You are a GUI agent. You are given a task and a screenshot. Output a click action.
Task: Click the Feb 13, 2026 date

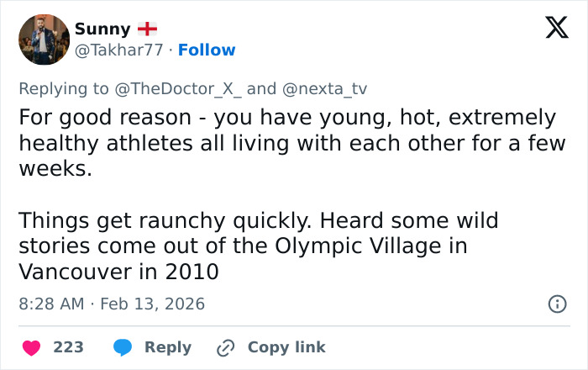click(x=152, y=304)
